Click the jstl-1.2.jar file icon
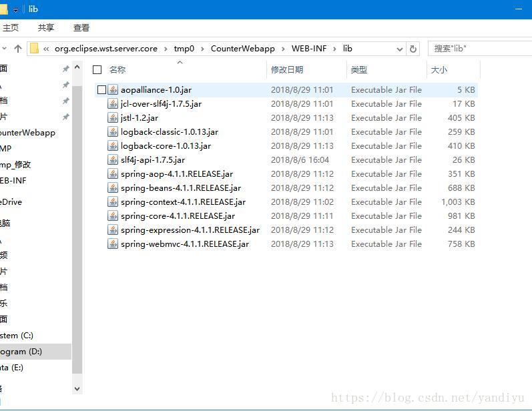The image size is (532, 411). 113,117
